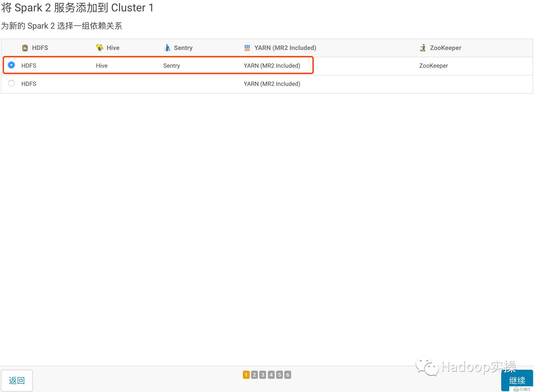
Task: Select second dependency set without Hive
Action: pos(11,84)
